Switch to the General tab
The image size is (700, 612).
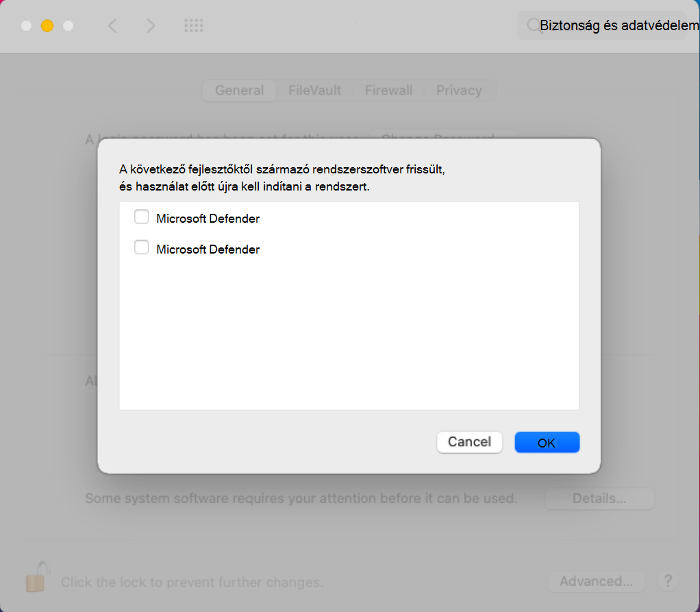pyautogui.click(x=239, y=90)
